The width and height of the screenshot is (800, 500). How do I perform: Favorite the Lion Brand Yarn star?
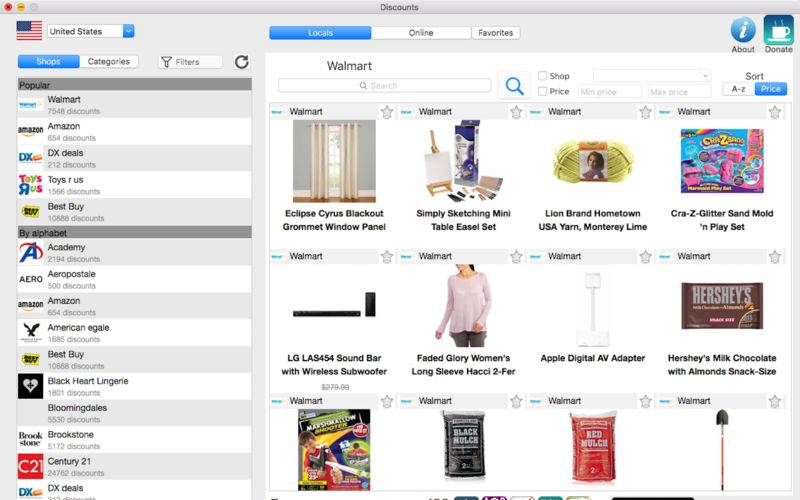click(645, 112)
